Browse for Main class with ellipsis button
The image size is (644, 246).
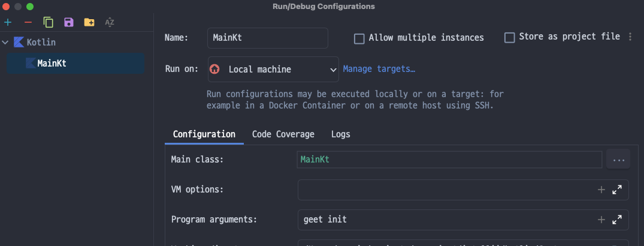(618, 160)
